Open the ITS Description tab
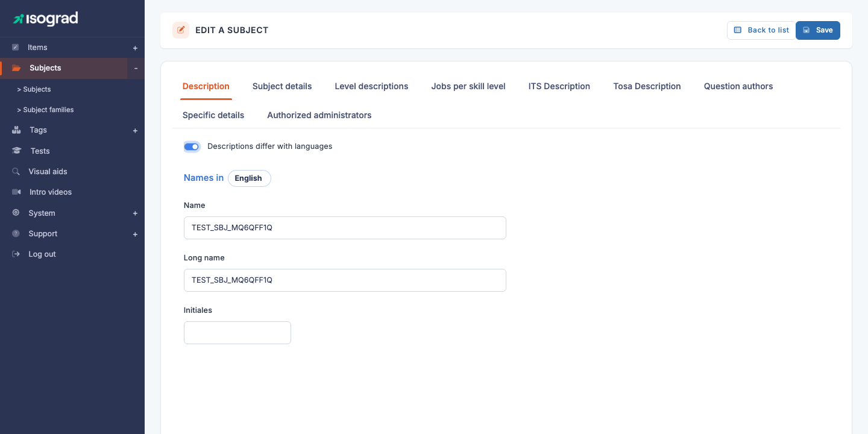The width and height of the screenshot is (868, 434). pyautogui.click(x=559, y=86)
